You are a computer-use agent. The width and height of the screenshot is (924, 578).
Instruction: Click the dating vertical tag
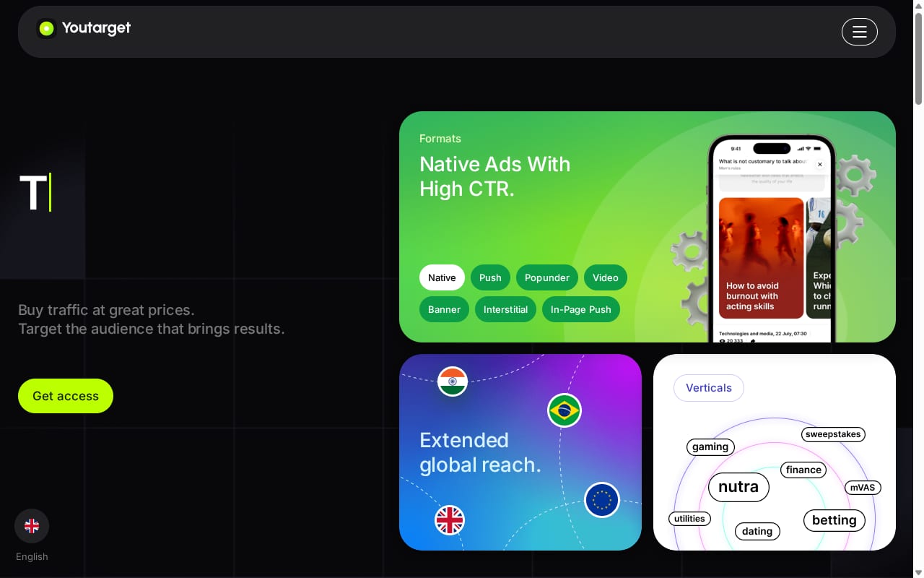coord(757,531)
